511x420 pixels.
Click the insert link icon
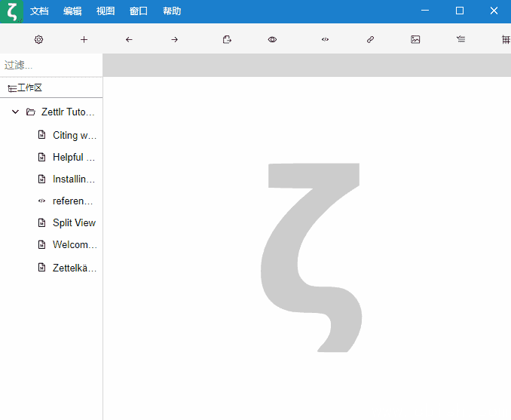pos(370,39)
